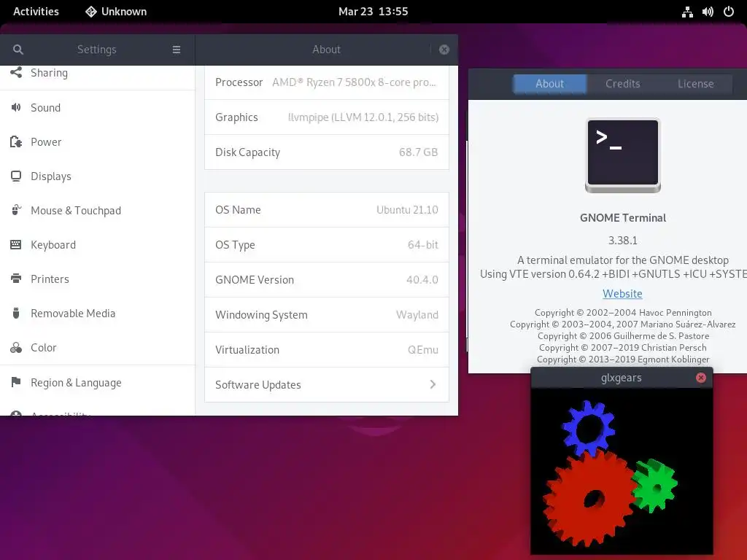Click the Processor row AMD Ryzen value
Image resolution: width=747 pixels, height=560 pixels.
(x=354, y=82)
